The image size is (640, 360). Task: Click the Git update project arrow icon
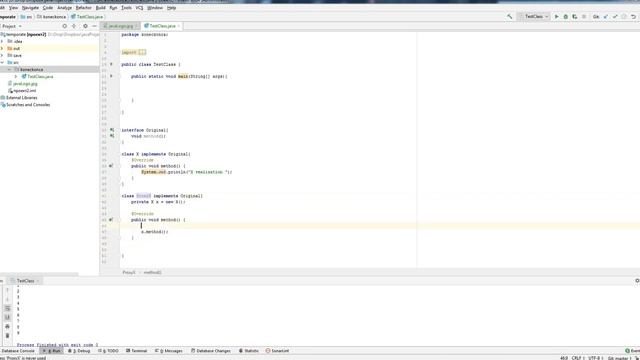(606, 17)
